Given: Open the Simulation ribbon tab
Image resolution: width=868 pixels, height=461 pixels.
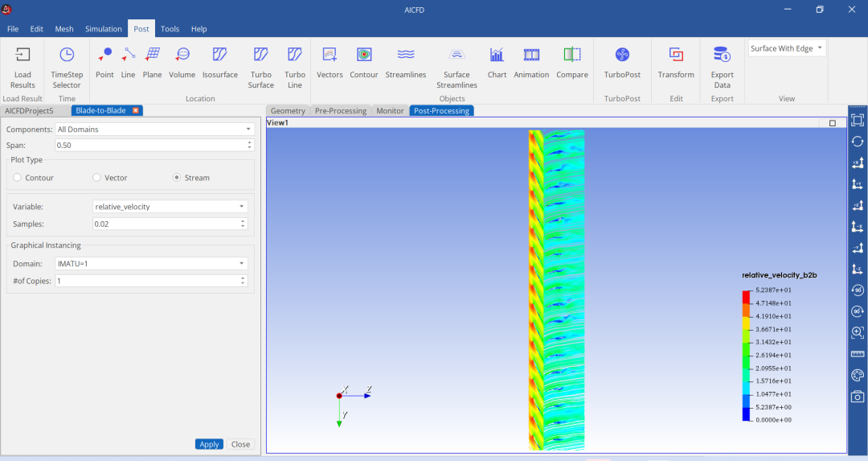Looking at the screenshot, I should tap(104, 29).
